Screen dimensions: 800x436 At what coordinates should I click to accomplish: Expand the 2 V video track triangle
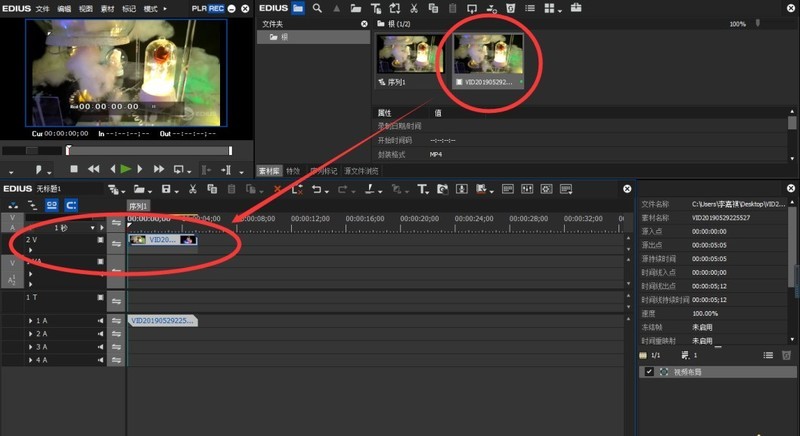[30, 250]
